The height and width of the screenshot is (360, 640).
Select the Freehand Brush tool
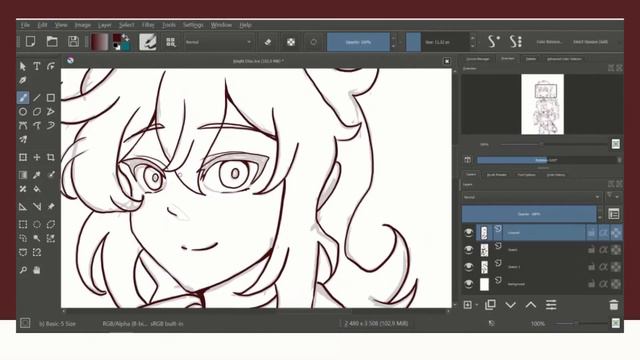23,98
